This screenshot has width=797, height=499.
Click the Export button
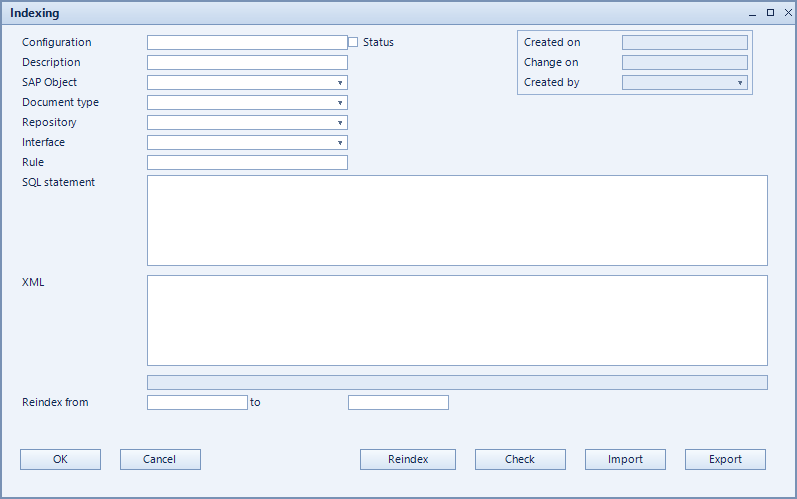coord(725,459)
